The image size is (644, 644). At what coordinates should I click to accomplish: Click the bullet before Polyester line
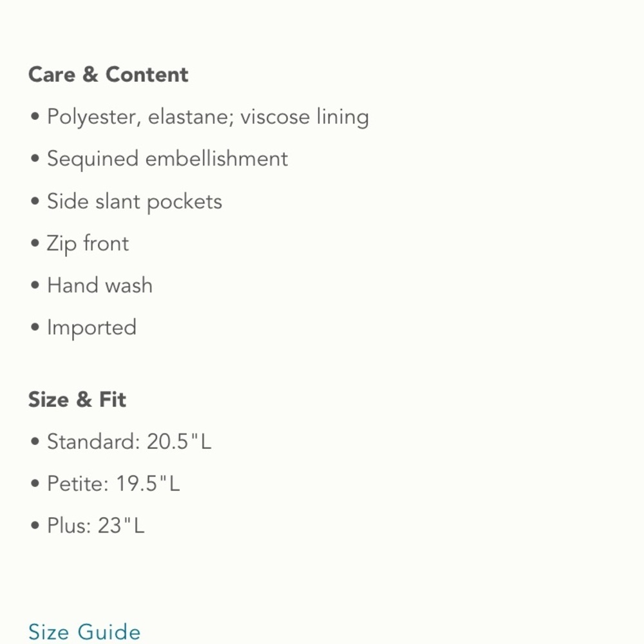coord(35,117)
